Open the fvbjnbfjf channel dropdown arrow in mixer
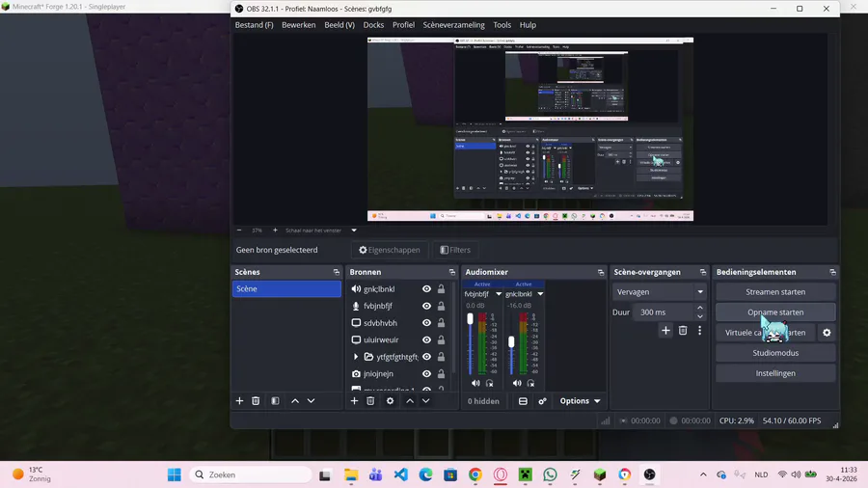 [499, 294]
